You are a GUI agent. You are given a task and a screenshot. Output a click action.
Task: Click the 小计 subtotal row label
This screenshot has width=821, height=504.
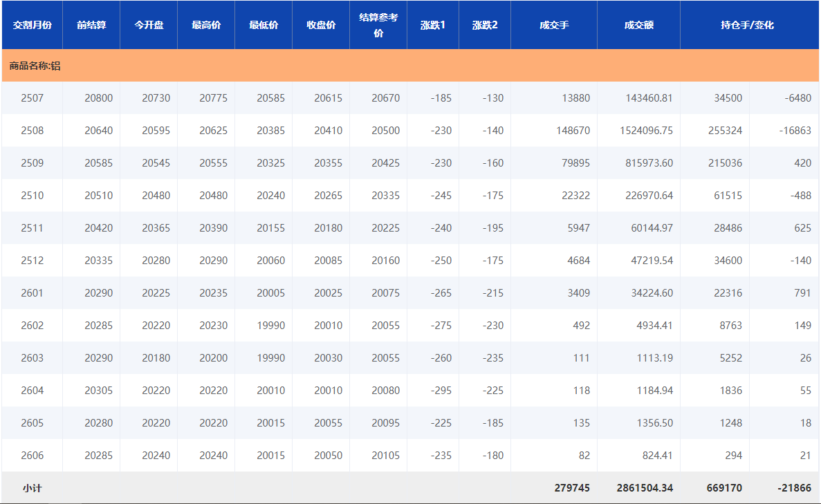pyautogui.click(x=32, y=488)
